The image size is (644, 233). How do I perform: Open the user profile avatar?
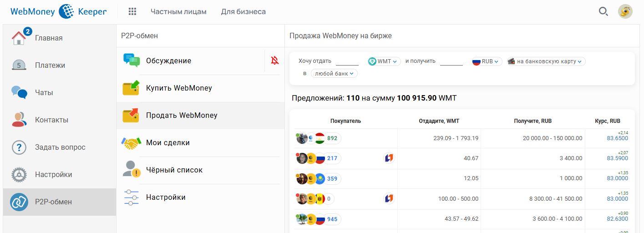coord(625,12)
